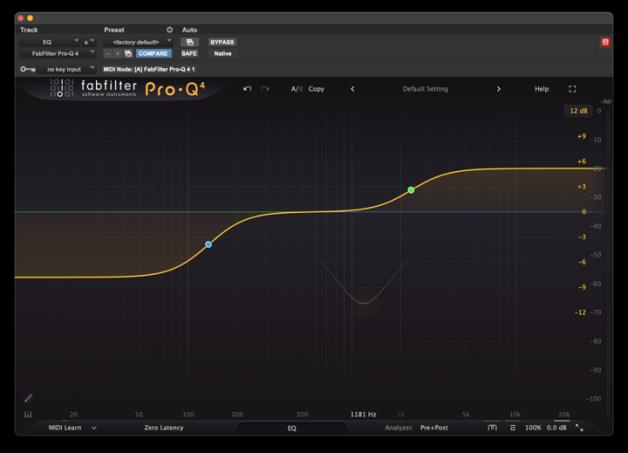Click the output options headphone icon
The image size is (628, 453).
coord(492,428)
